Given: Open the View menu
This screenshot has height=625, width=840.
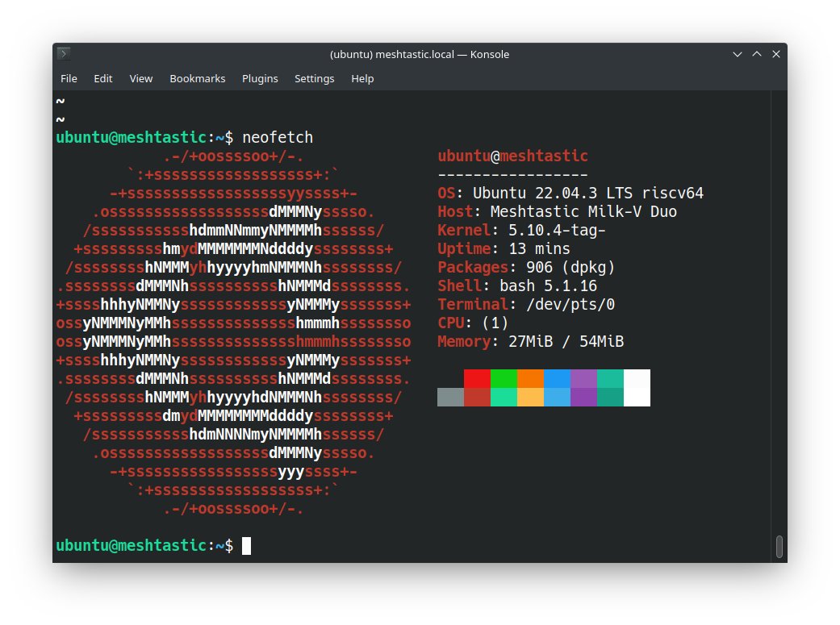Looking at the screenshot, I should pyautogui.click(x=141, y=79).
